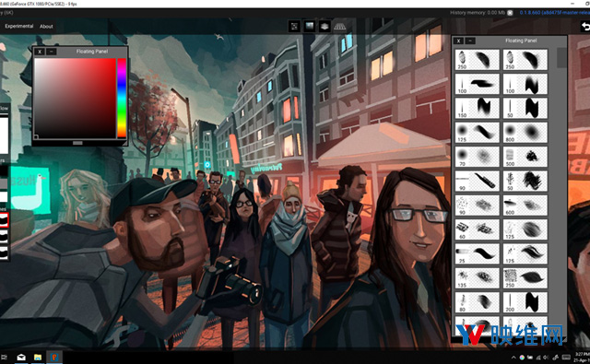590x364 pixels.
Task: Open the Experimental menu
Action: (x=18, y=26)
